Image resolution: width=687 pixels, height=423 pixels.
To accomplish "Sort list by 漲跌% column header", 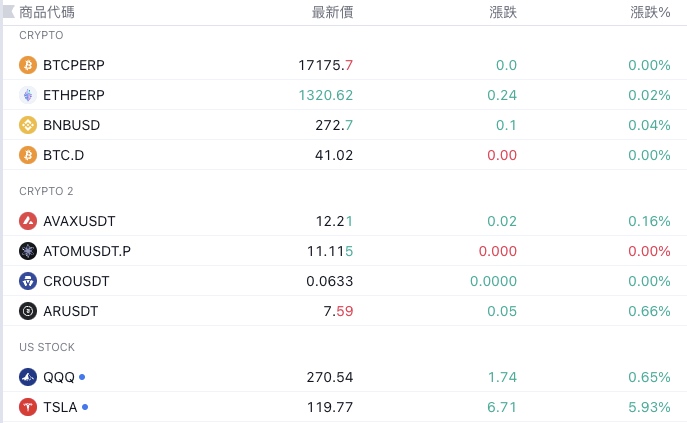I will [x=650, y=12].
